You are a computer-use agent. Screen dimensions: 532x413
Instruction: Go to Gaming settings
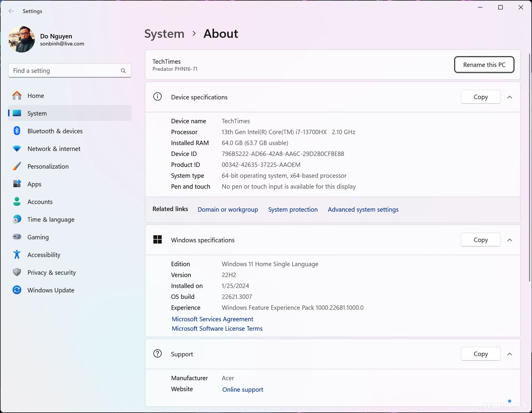[x=70, y=237]
